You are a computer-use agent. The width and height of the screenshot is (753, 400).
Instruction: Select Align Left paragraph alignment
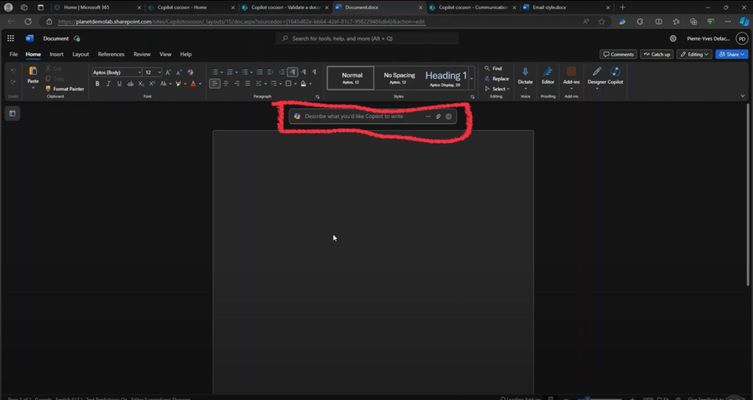(215, 84)
